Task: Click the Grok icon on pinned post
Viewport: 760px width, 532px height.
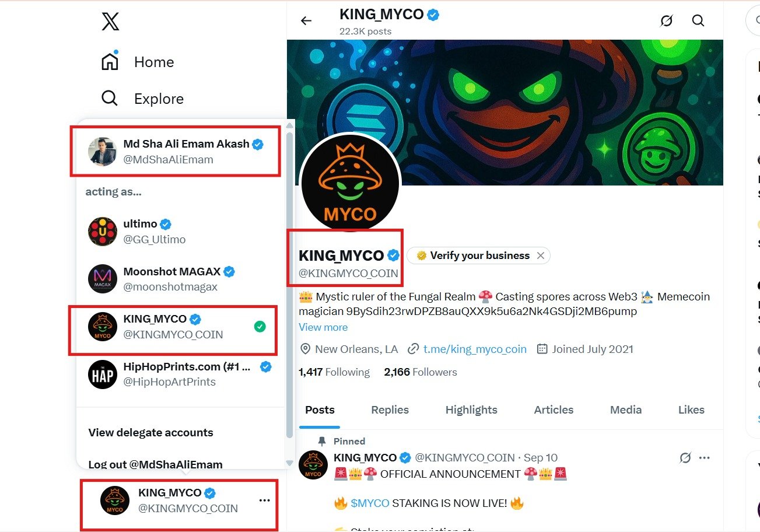Action: pos(685,458)
